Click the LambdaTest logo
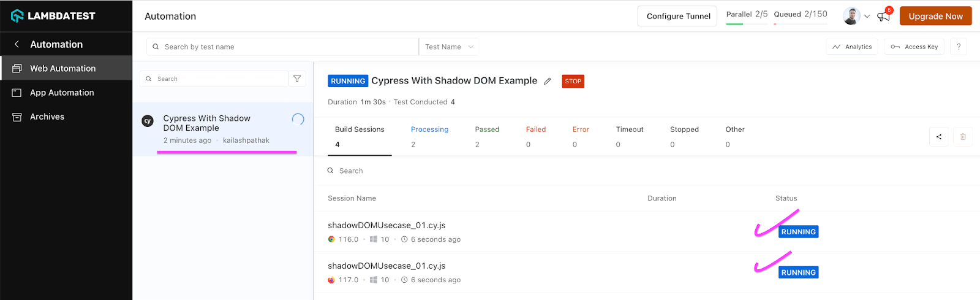980x300 pixels. pyautogui.click(x=53, y=16)
